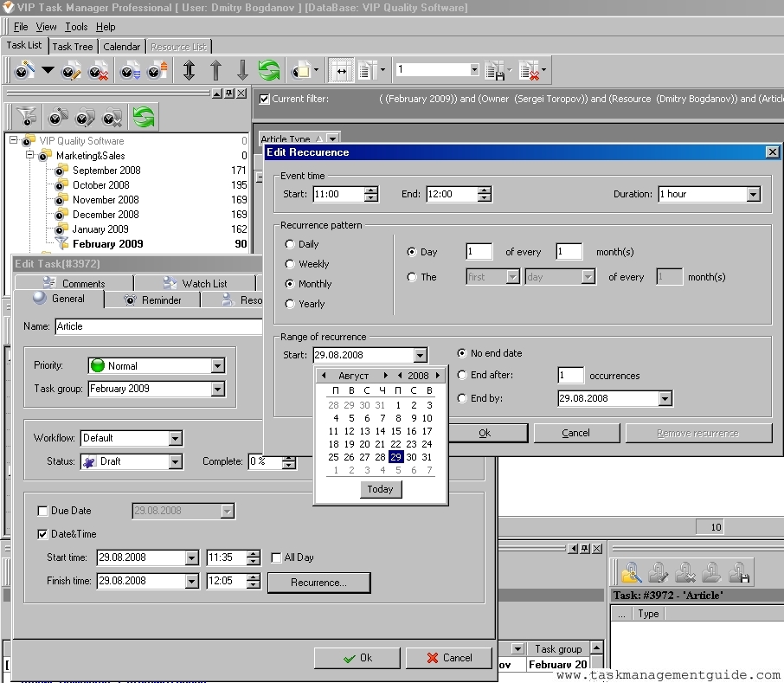
Task: Click the save layout icon with floppy disk
Action: 495,70
